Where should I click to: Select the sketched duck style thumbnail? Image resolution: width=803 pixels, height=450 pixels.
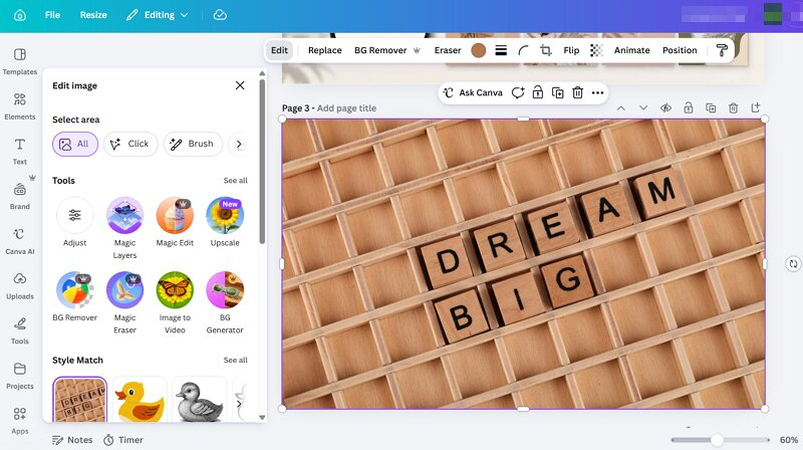click(x=200, y=399)
